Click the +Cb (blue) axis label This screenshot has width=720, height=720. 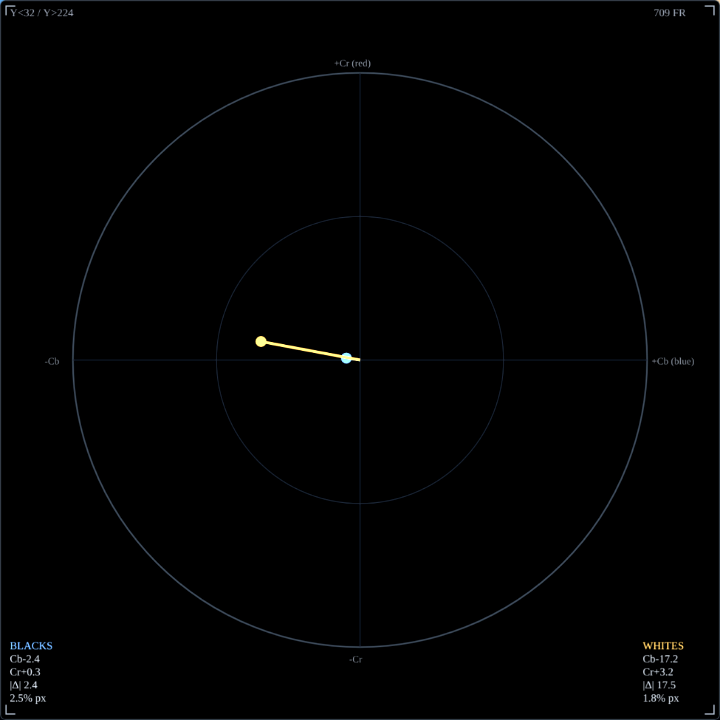[673, 361]
